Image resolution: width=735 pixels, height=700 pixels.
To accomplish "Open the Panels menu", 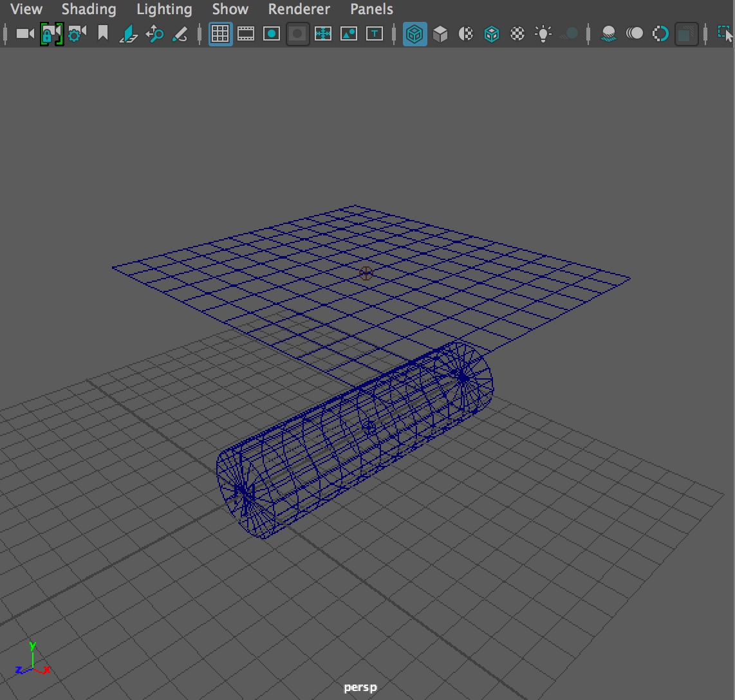I will (x=372, y=9).
